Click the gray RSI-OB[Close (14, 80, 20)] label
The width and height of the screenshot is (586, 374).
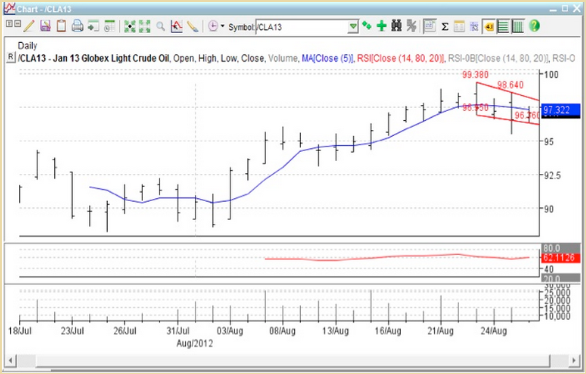(x=499, y=58)
